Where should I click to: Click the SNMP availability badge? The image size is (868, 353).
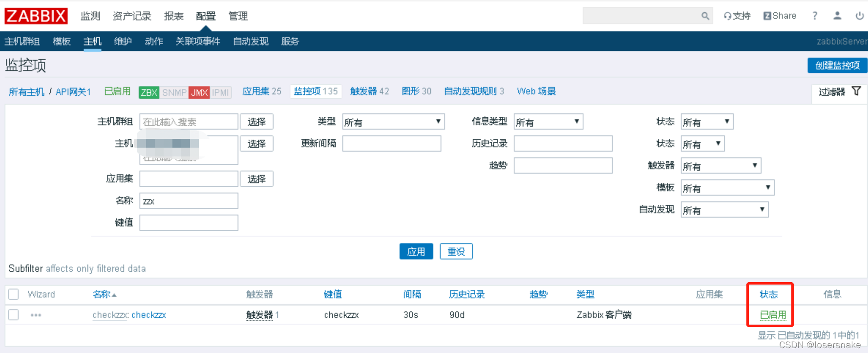pyautogui.click(x=174, y=92)
